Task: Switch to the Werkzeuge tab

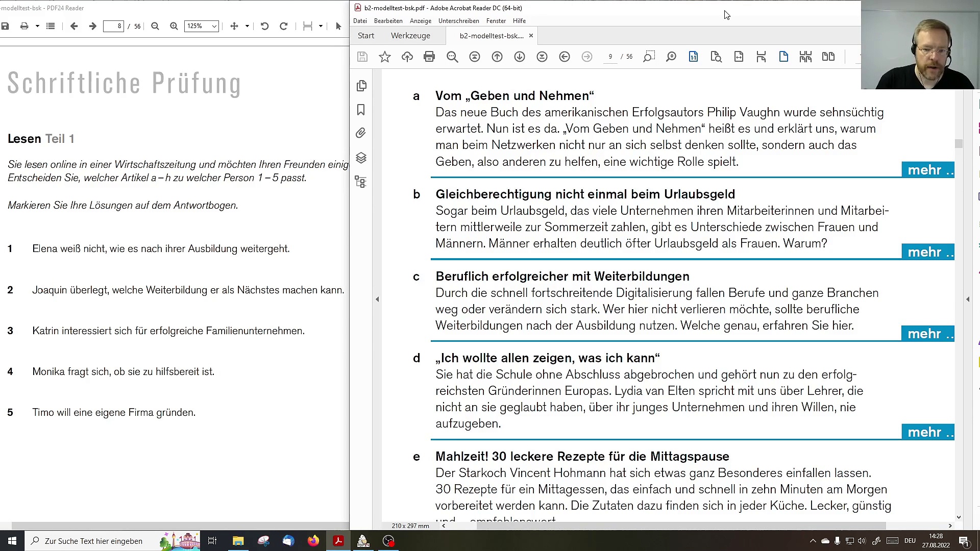Action: 410,36
